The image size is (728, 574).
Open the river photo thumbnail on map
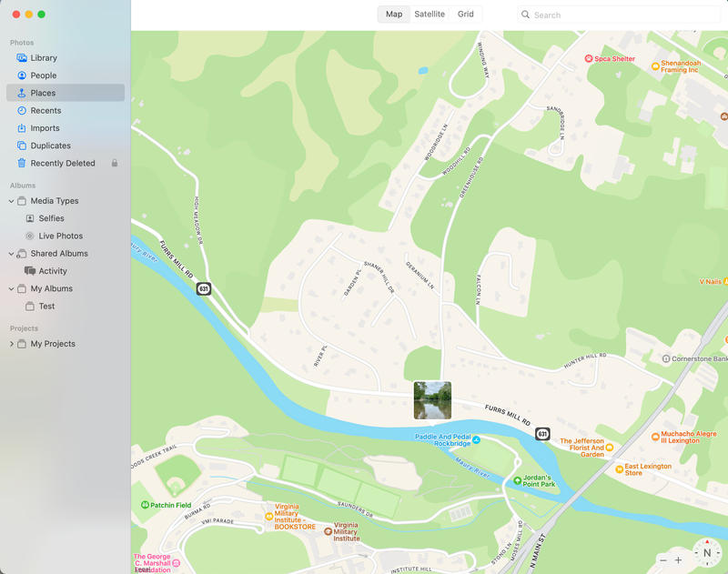(x=432, y=400)
